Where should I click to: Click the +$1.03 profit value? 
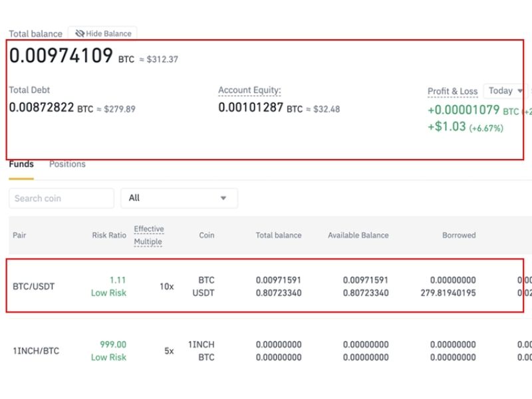pyautogui.click(x=446, y=126)
